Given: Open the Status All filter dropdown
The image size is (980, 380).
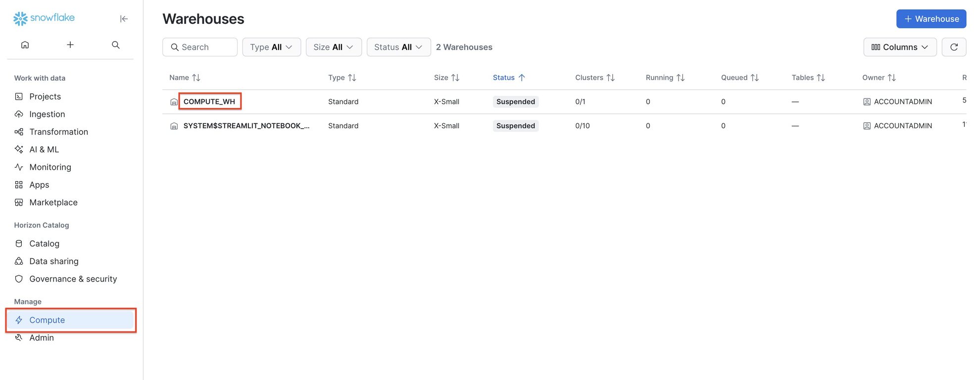Looking at the screenshot, I should click(x=398, y=47).
